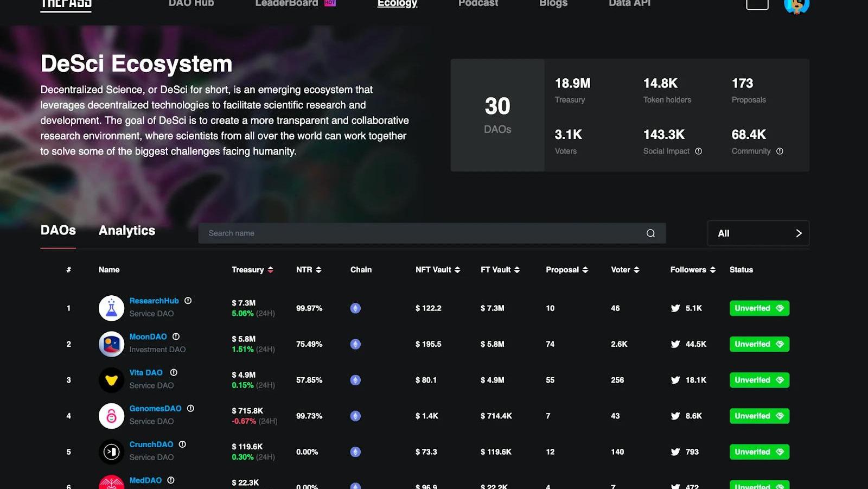Sort by NFT Vault arrows
The width and height of the screenshot is (868, 489).
click(457, 270)
